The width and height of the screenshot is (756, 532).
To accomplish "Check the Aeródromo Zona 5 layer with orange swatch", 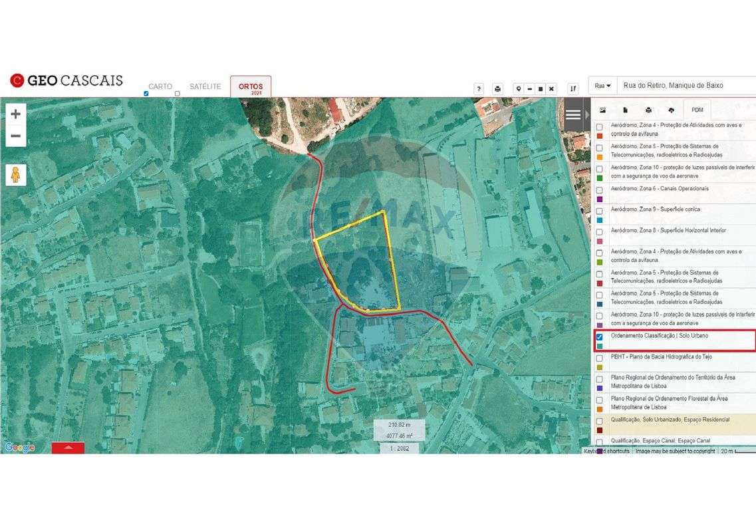I will tap(599, 148).
